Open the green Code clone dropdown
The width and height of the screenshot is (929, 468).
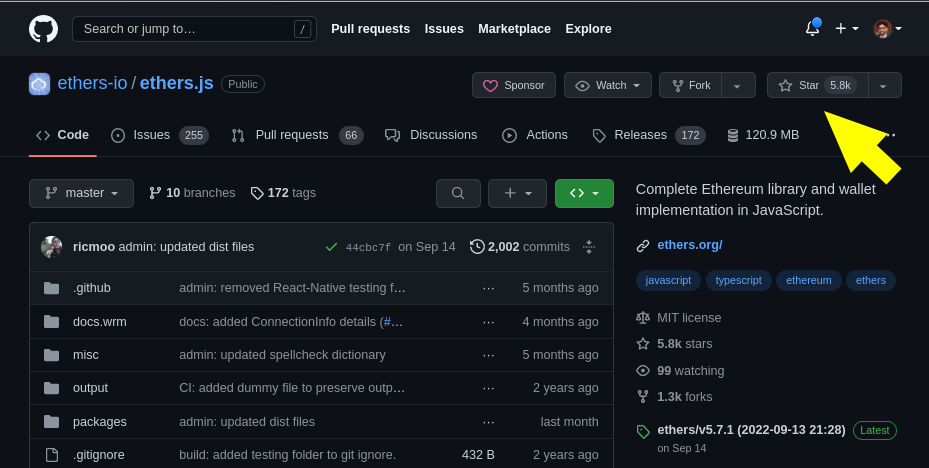click(x=584, y=193)
